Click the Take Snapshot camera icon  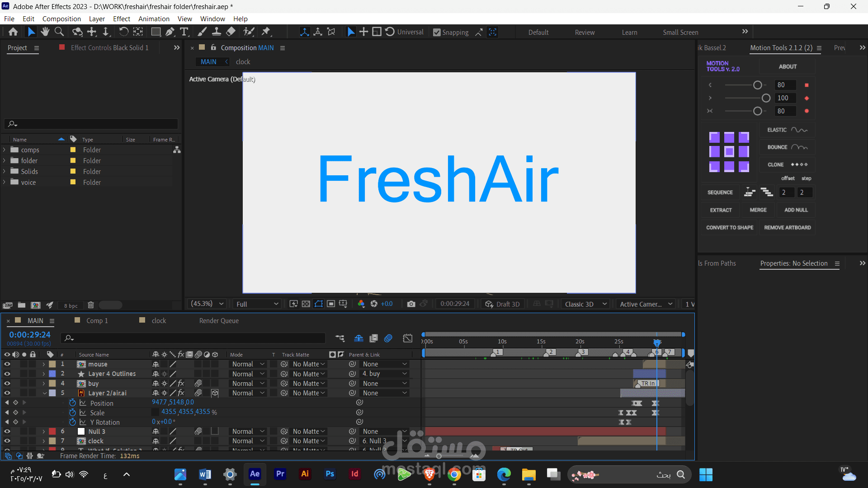click(411, 304)
